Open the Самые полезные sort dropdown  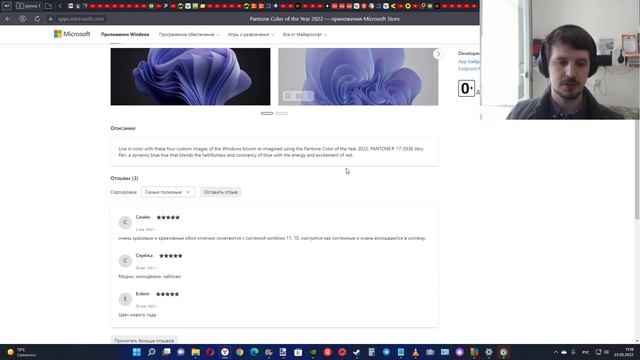[168, 192]
